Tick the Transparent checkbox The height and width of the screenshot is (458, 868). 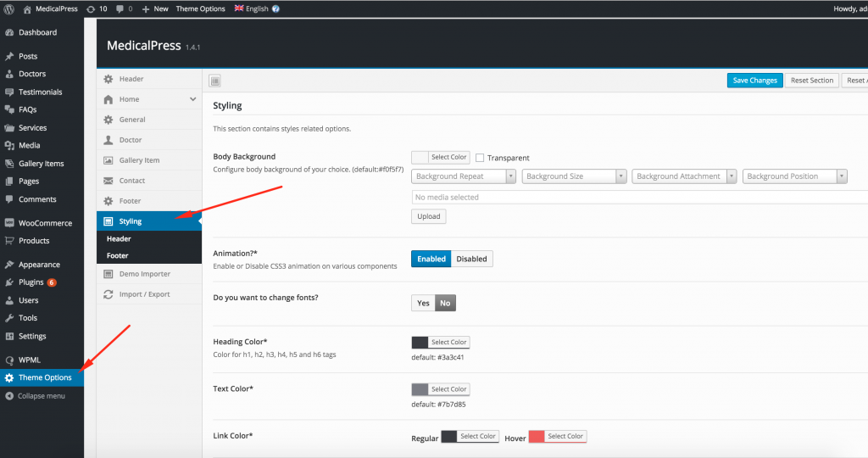click(480, 158)
